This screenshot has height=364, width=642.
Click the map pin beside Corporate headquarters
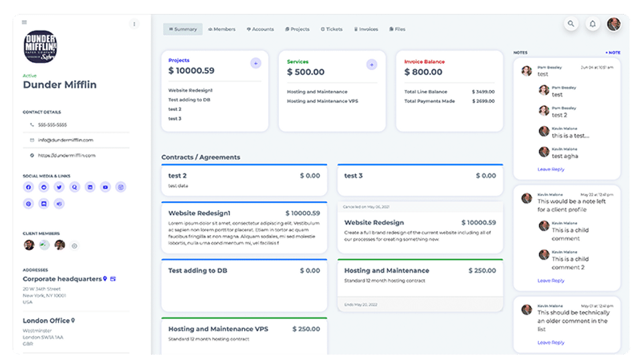tap(105, 279)
